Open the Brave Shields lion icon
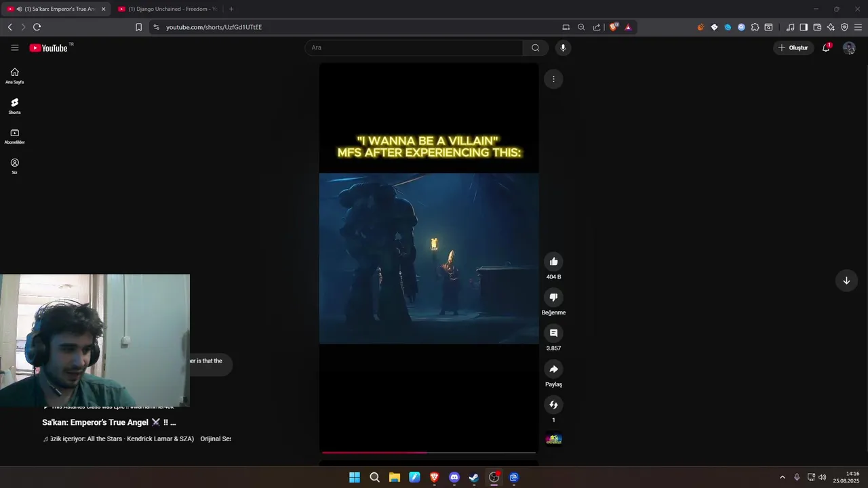This screenshot has width=868, height=488. pos(614,27)
